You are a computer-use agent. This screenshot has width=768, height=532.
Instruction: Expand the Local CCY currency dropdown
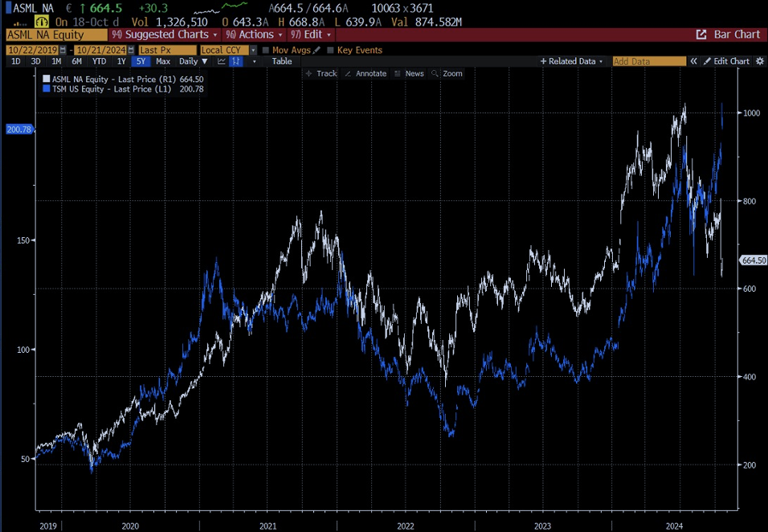click(x=253, y=50)
